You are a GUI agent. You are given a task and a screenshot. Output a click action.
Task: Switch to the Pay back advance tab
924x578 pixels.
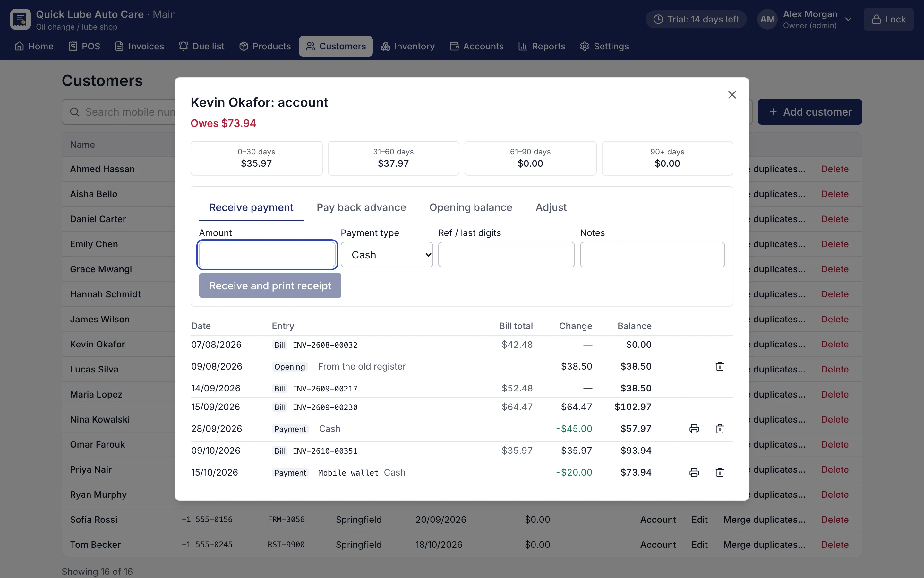[361, 207]
